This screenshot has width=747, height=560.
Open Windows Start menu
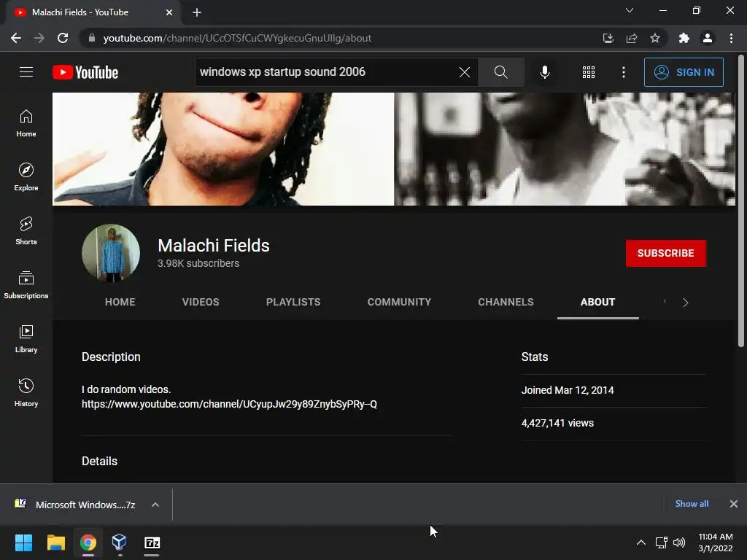[x=23, y=542]
